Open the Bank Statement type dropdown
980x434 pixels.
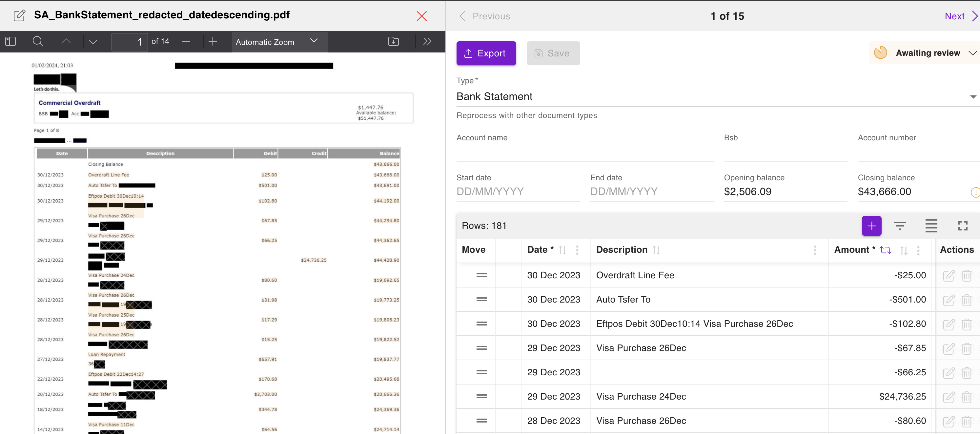[x=718, y=97]
